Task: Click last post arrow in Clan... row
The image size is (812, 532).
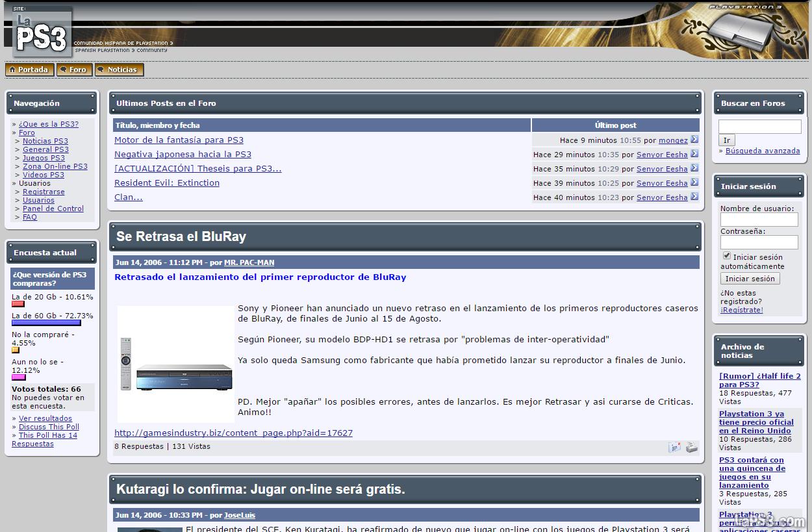Action: [694, 197]
